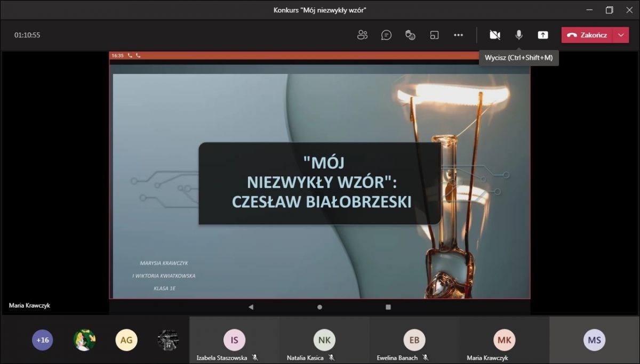The width and height of the screenshot is (640, 364).
Task: Click the shared slide title box
Action: [319, 183]
